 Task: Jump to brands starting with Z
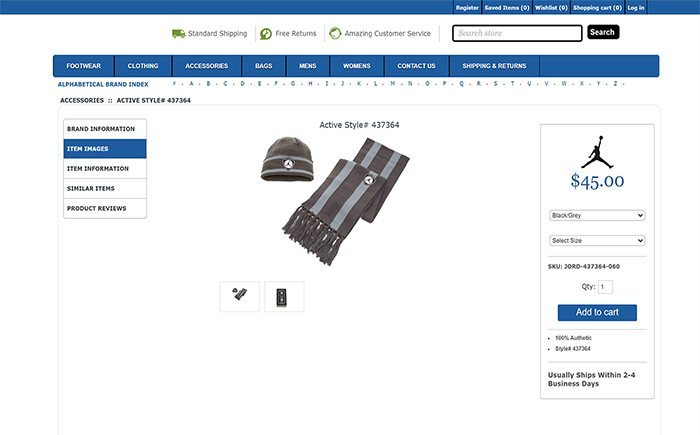coord(615,84)
